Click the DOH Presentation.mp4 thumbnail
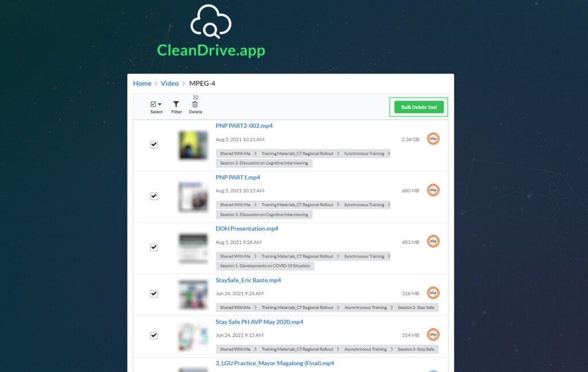 click(x=193, y=248)
